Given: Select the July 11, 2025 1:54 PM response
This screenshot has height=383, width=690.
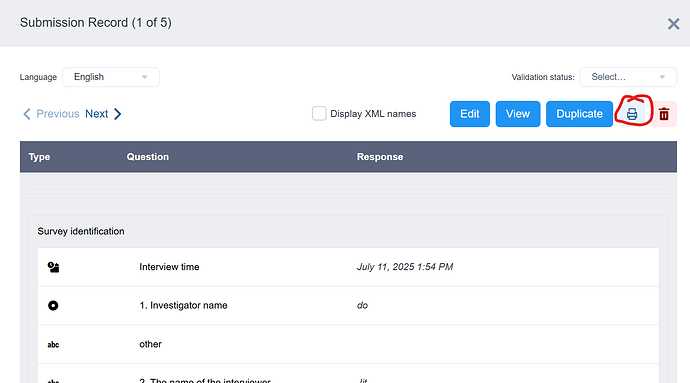Looking at the screenshot, I should click(405, 267).
